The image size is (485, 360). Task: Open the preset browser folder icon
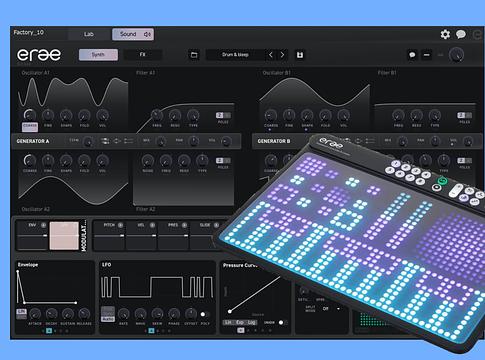pos(194,55)
